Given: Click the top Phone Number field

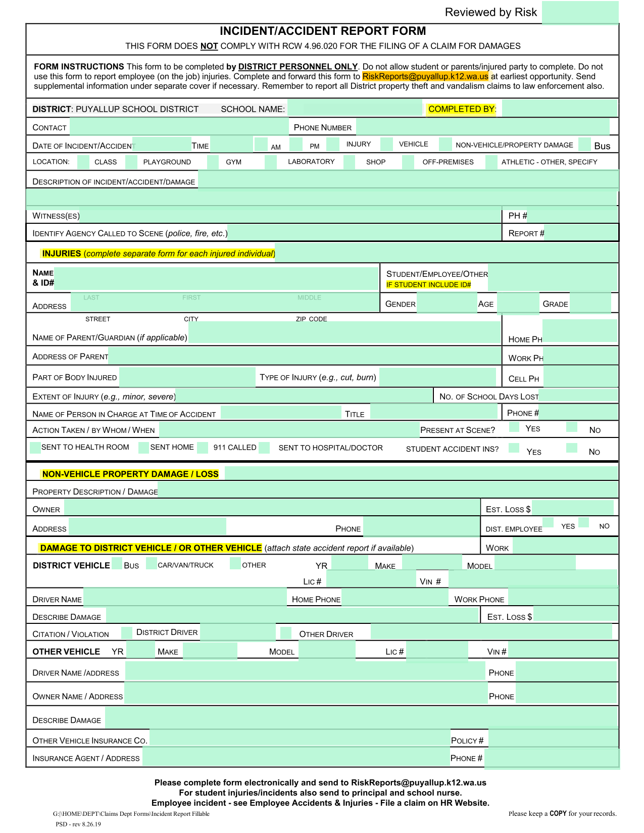Looking at the screenshot, I should 482,126.
